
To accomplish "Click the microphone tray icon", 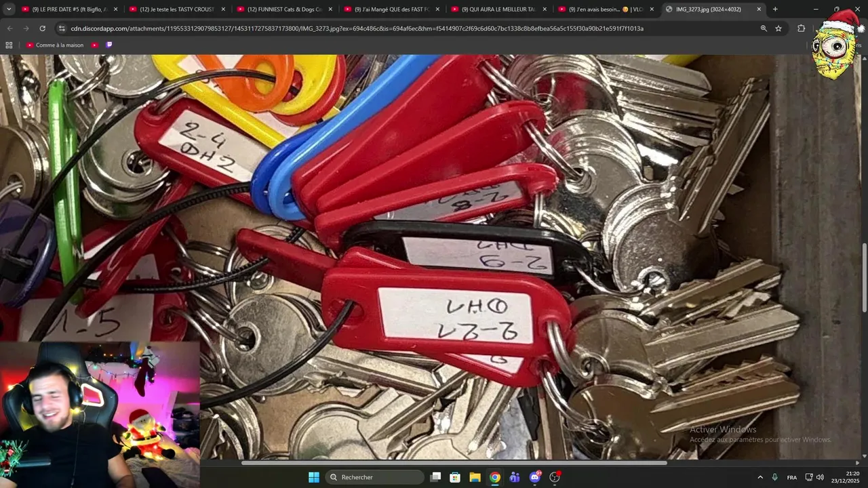I will point(775,477).
